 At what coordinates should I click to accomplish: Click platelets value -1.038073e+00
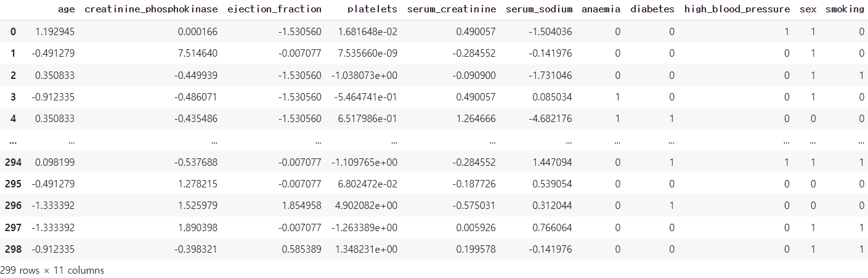coord(366,75)
